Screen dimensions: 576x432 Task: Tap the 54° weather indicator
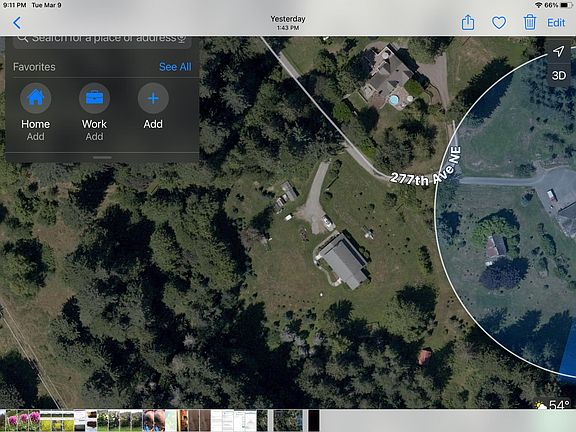pyautogui.click(x=552, y=405)
